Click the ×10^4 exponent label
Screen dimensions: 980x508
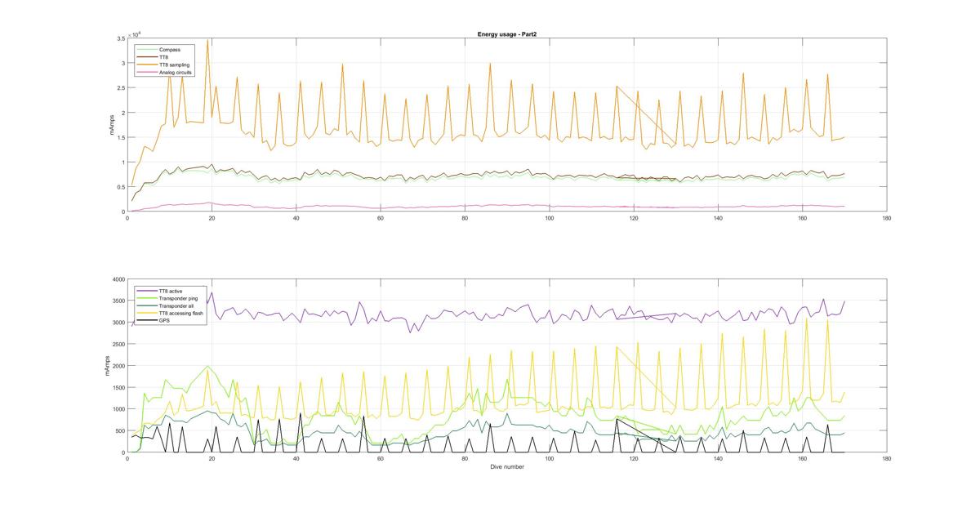pyautogui.click(x=136, y=33)
